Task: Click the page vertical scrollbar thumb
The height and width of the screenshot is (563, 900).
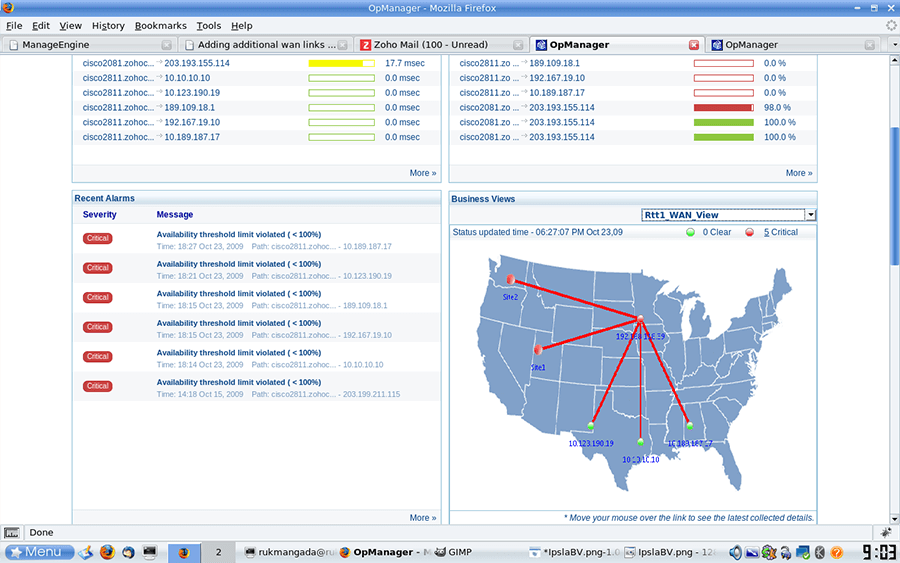Action: pos(894,195)
